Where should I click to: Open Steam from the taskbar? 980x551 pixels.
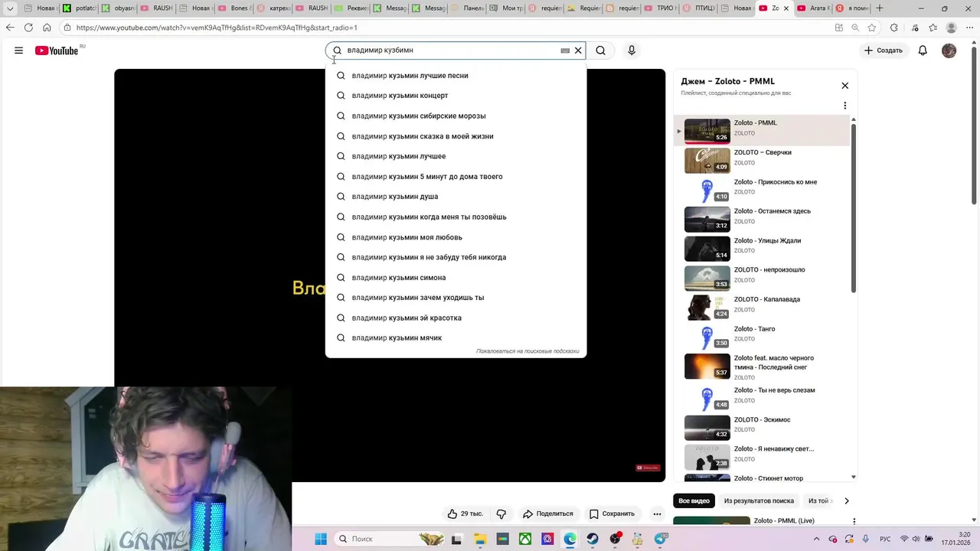593,539
